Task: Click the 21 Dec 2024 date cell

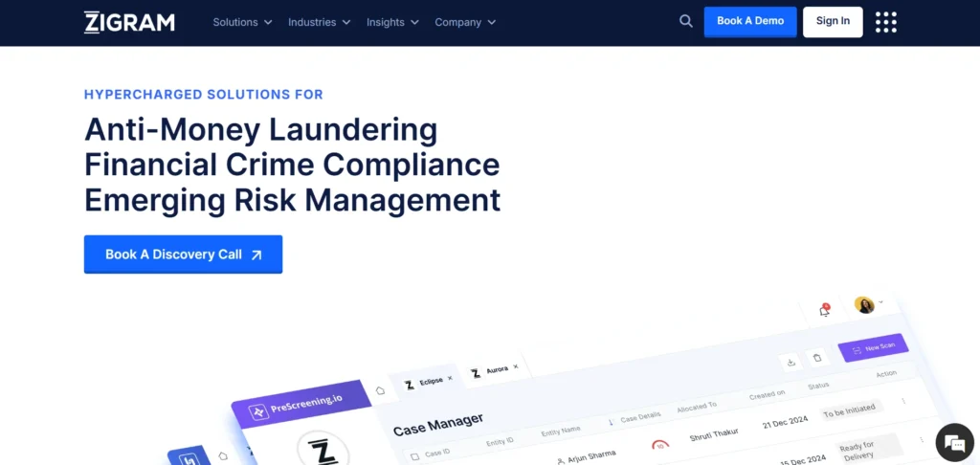Action: point(785,421)
